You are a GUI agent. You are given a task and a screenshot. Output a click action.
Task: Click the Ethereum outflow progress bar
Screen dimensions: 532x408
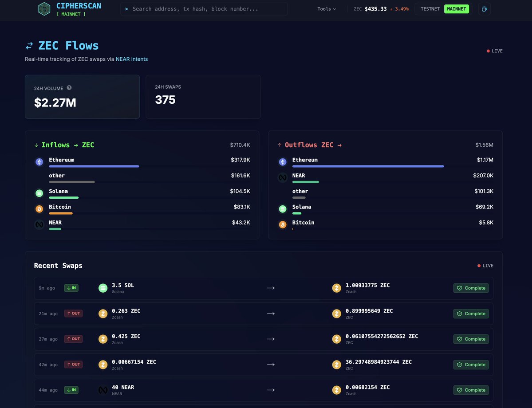[x=368, y=166]
